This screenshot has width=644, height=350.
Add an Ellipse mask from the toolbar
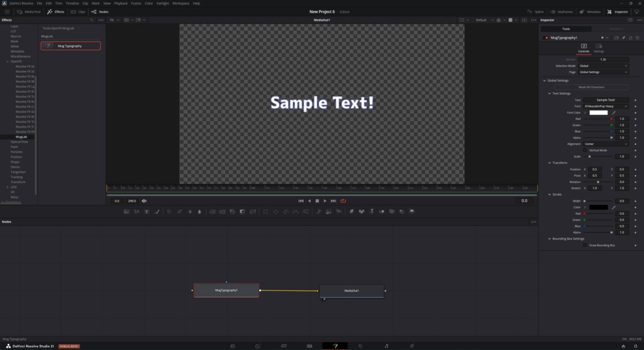click(x=275, y=212)
